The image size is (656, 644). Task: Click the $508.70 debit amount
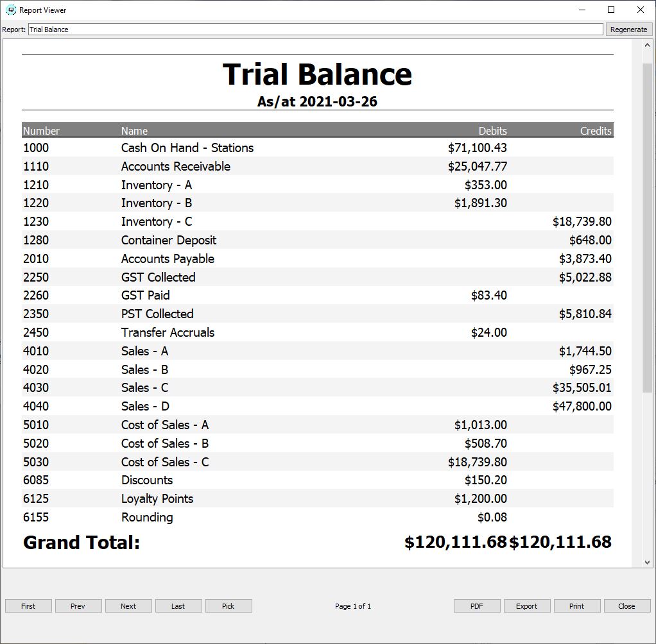(x=486, y=443)
